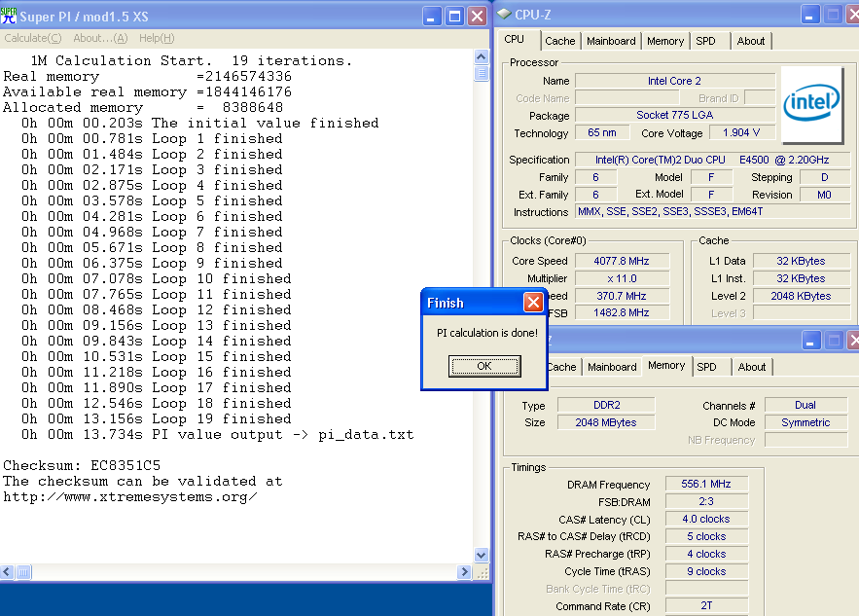Click the scroll up arrow in Super PI
The height and width of the screenshot is (616, 859).
tap(481, 57)
